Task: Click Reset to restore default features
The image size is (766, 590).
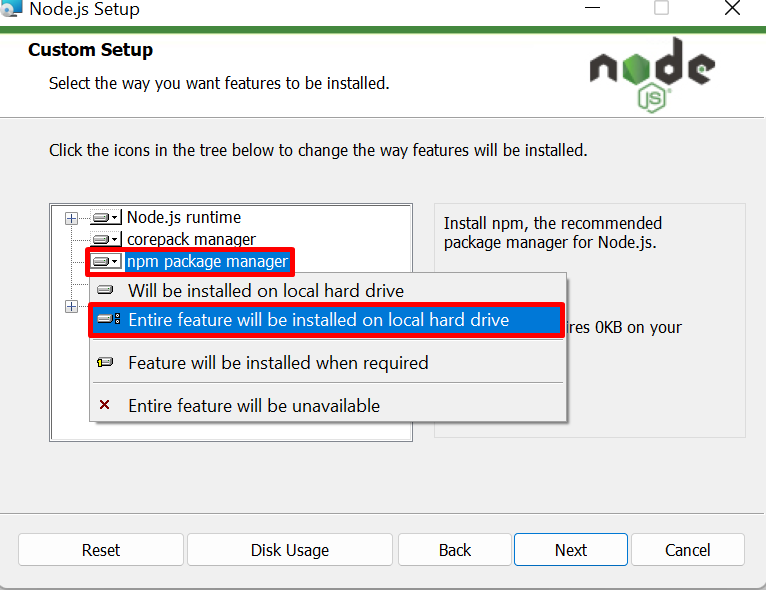Action: coord(101,550)
